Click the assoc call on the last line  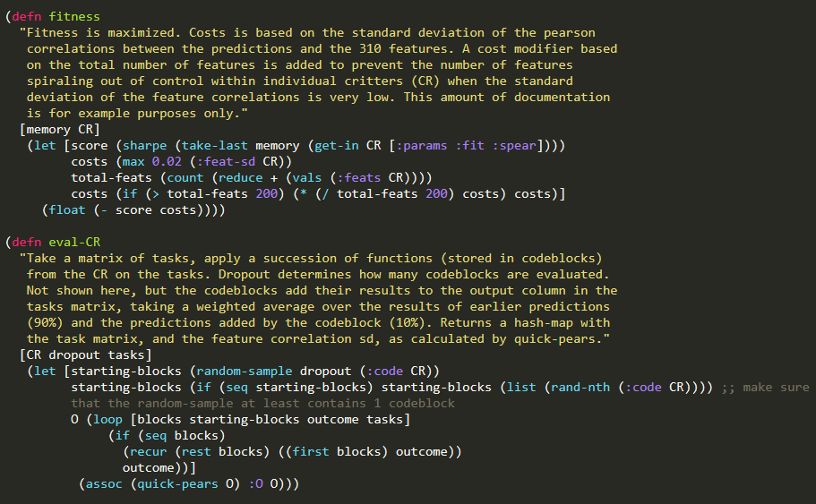(x=104, y=483)
